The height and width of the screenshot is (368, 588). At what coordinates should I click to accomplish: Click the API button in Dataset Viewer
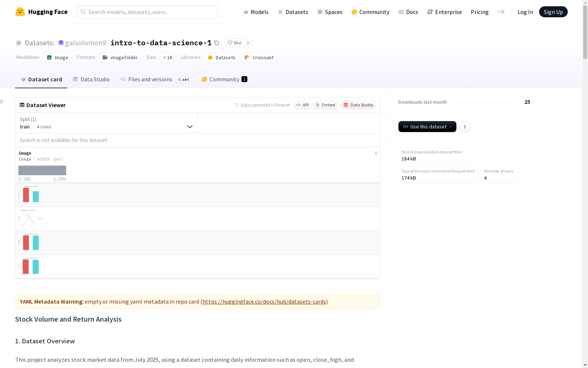[302, 105]
